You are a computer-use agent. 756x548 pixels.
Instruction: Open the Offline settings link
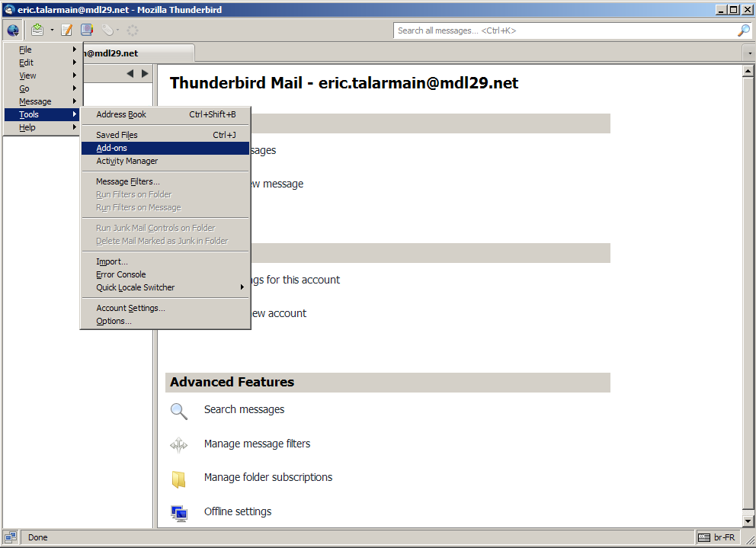click(x=238, y=512)
